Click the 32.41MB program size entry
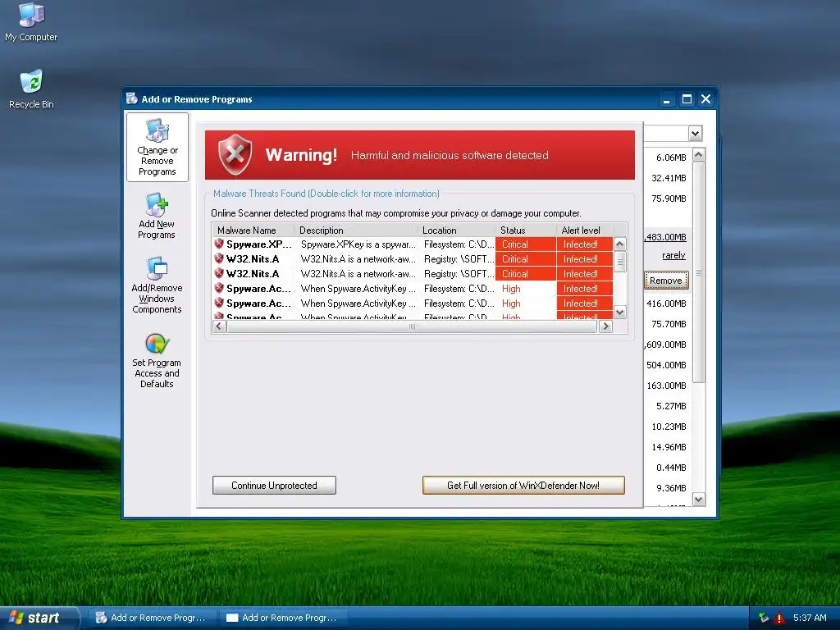The image size is (840, 630). point(669,178)
